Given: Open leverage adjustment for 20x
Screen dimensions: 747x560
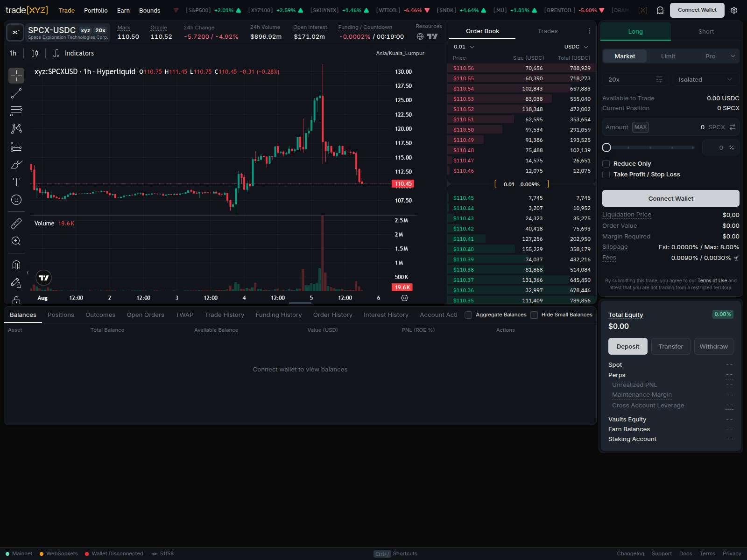Looking at the screenshot, I should [635, 79].
